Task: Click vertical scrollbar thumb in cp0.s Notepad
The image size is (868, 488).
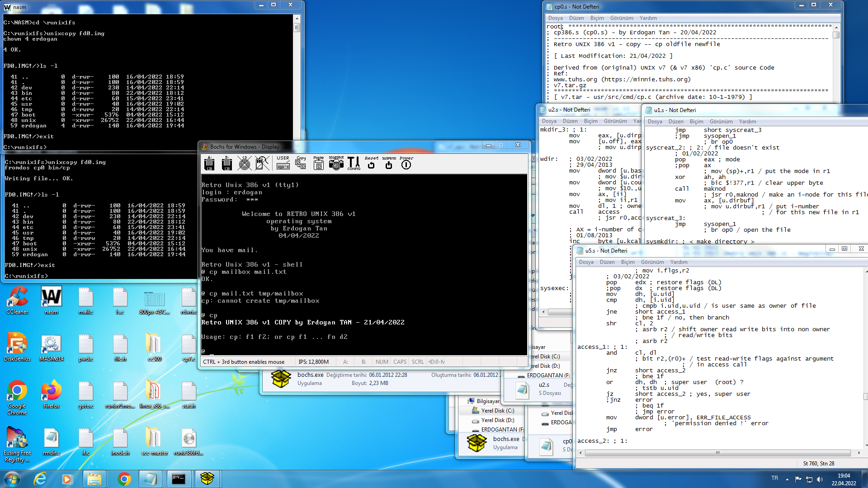Action: pos(836,34)
